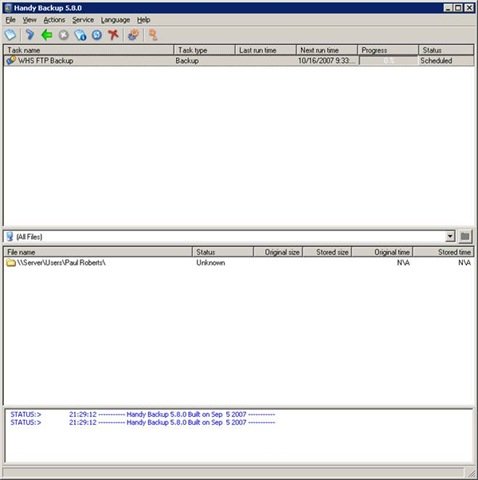Click the Stored time column header

443,252
